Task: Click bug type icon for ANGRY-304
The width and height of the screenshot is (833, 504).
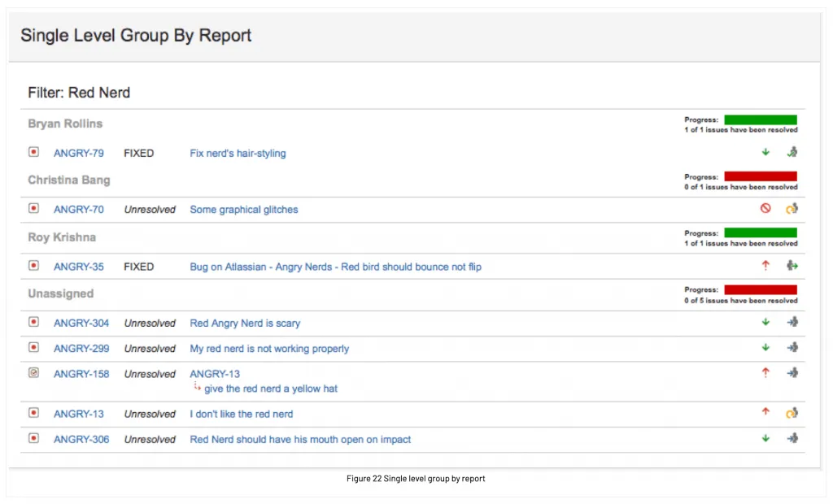Action: click(33, 322)
